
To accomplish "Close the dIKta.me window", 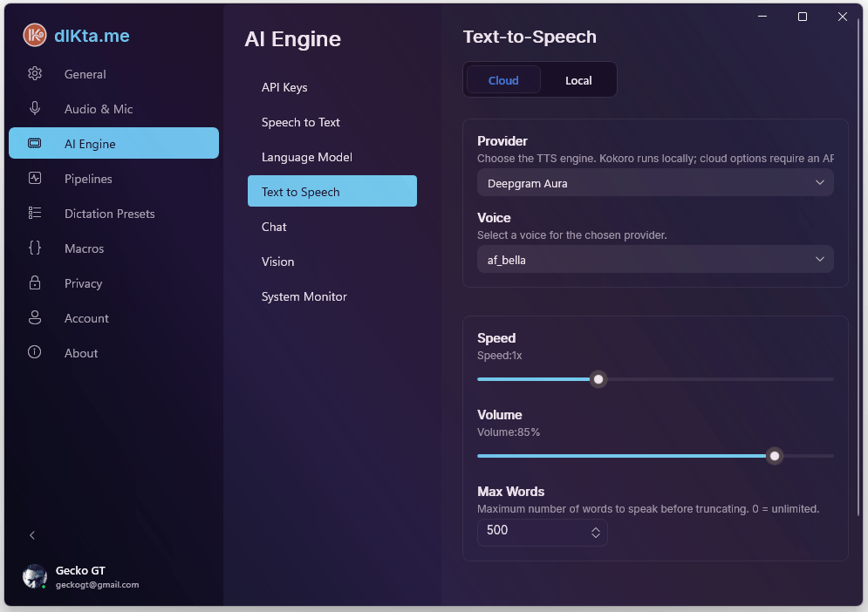I will 843,17.
